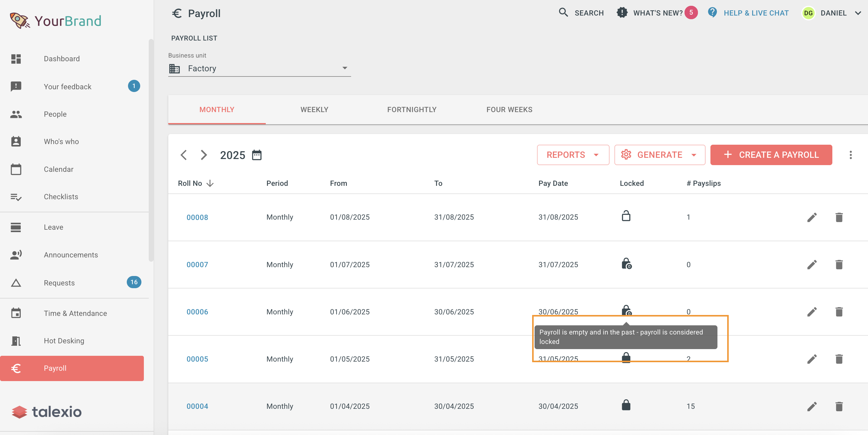The width and height of the screenshot is (868, 435).
Task: Toggle the unlocked padlock on payroll 00008
Action: click(x=626, y=216)
